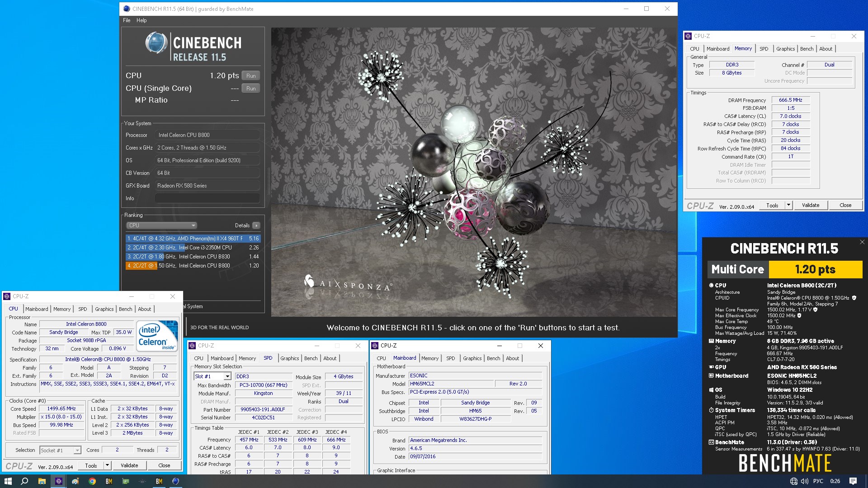The width and height of the screenshot is (868, 488).
Task: Select Graphics tab in SPD window
Action: click(x=289, y=358)
